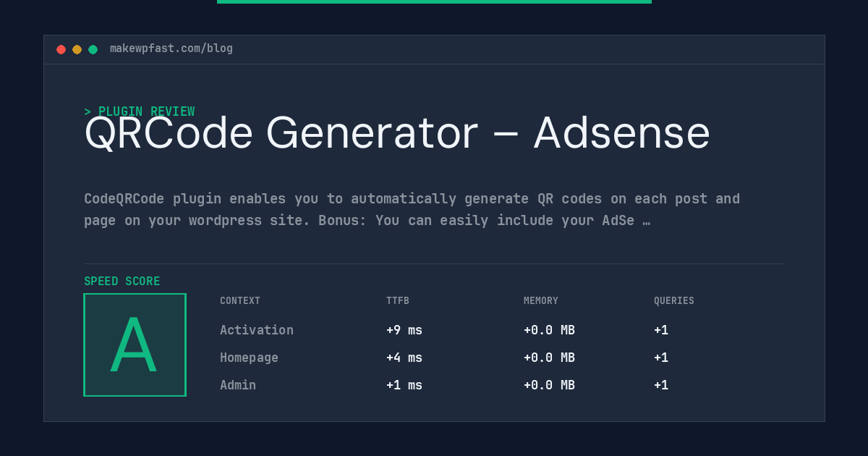Click the Activation memory '+0.0 MB' value
Image resolution: width=868 pixels, height=456 pixels.
[549, 330]
